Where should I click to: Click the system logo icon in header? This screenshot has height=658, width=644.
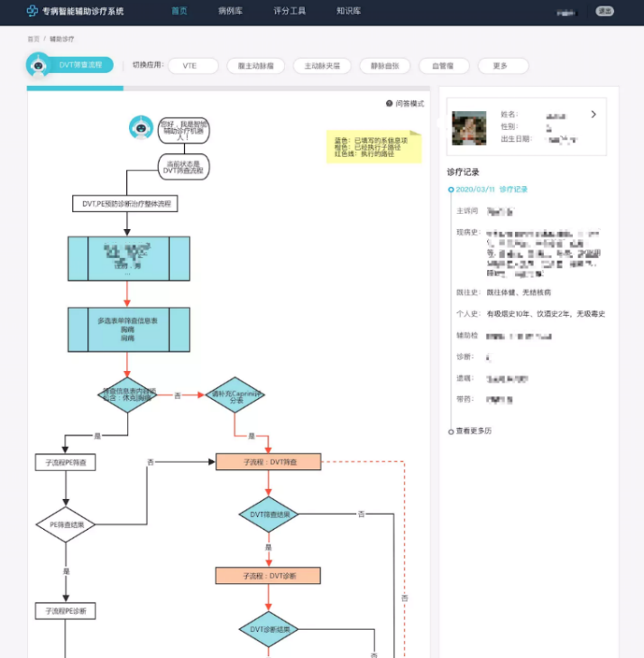point(32,11)
